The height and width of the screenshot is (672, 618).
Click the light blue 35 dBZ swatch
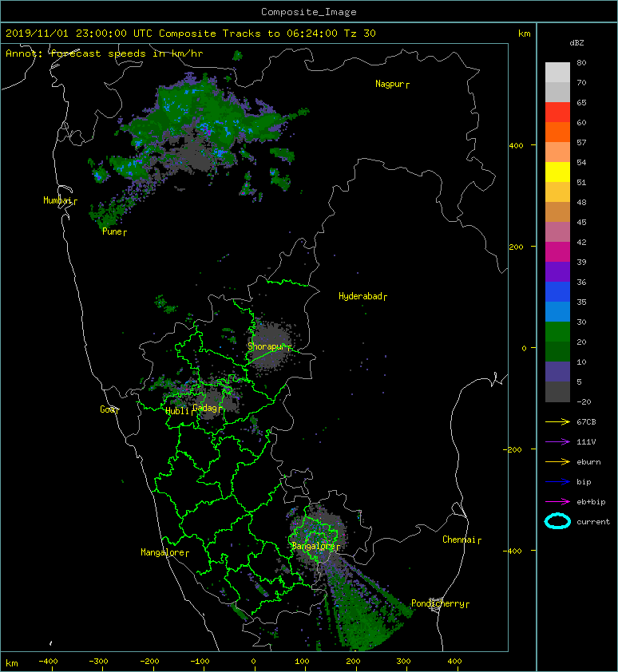click(557, 311)
